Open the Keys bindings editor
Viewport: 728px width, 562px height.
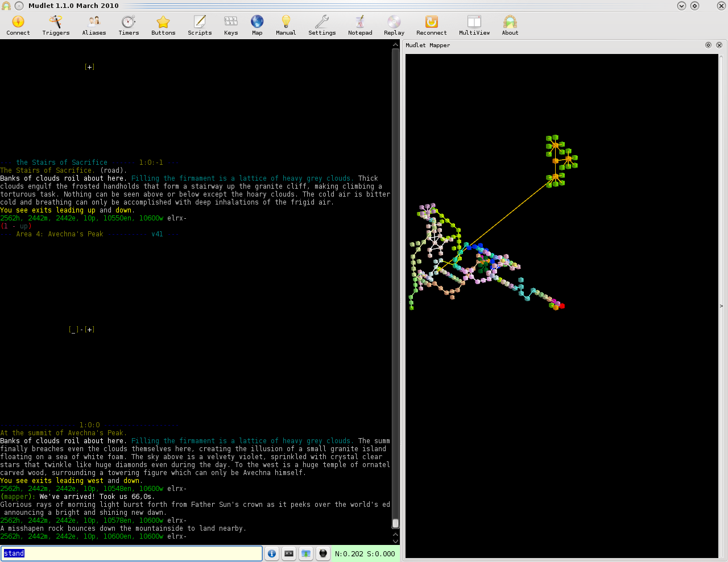coord(231,26)
